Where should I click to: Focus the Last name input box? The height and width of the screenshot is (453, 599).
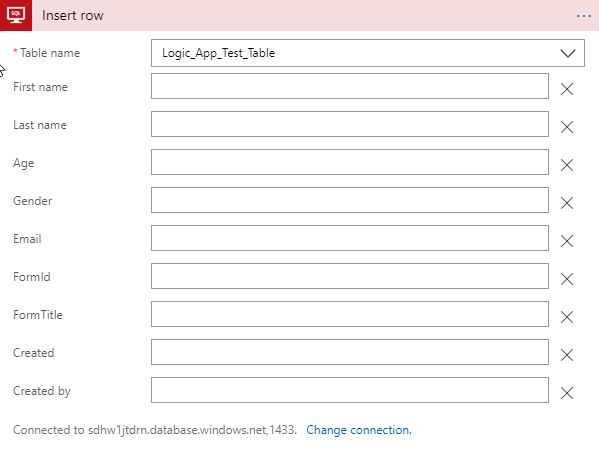point(350,124)
